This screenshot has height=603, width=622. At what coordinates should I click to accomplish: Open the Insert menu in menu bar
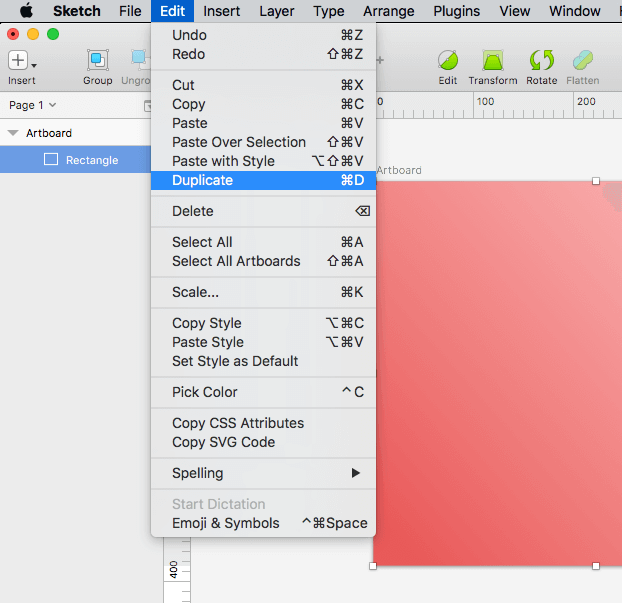coord(221,11)
